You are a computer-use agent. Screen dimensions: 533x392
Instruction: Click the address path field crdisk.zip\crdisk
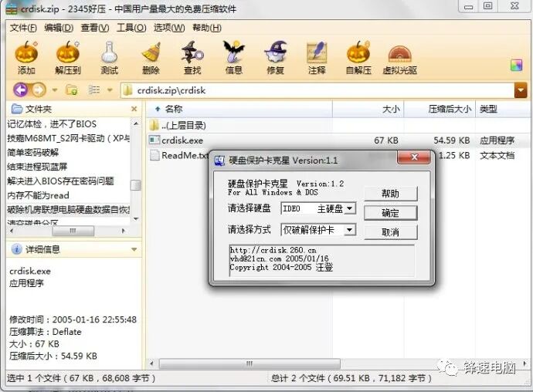coord(316,90)
